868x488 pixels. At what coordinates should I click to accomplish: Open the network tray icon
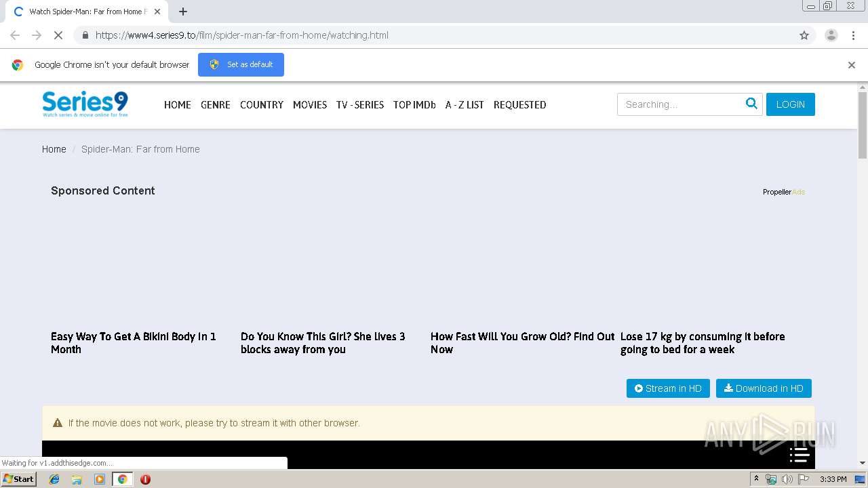coord(771,479)
